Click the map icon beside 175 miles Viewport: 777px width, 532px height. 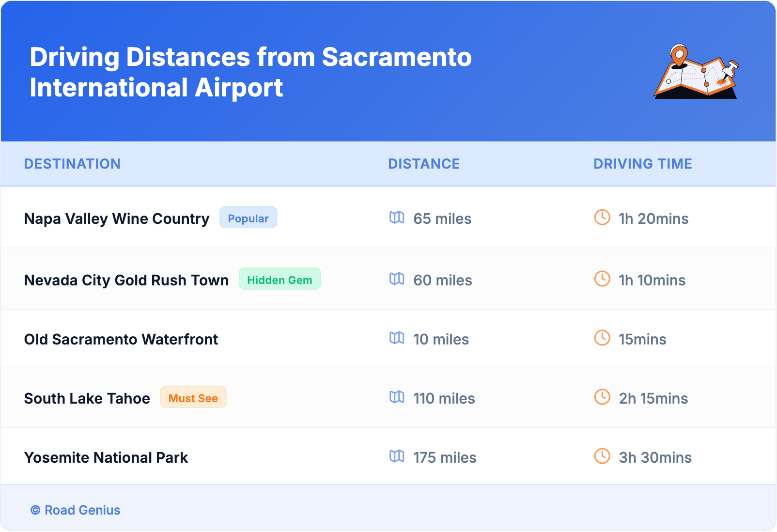click(397, 456)
